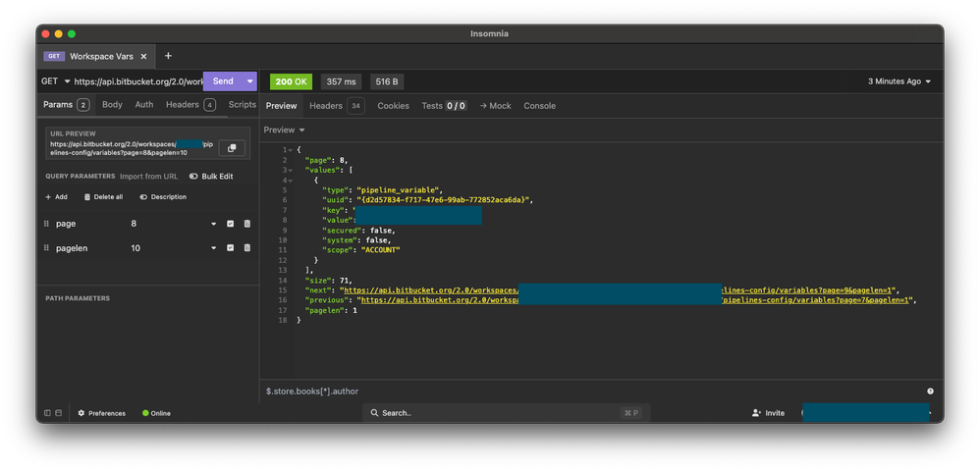This screenshot has height=471, width=980.
Task: Click Import from URL
Action: [x=148, y=177]
